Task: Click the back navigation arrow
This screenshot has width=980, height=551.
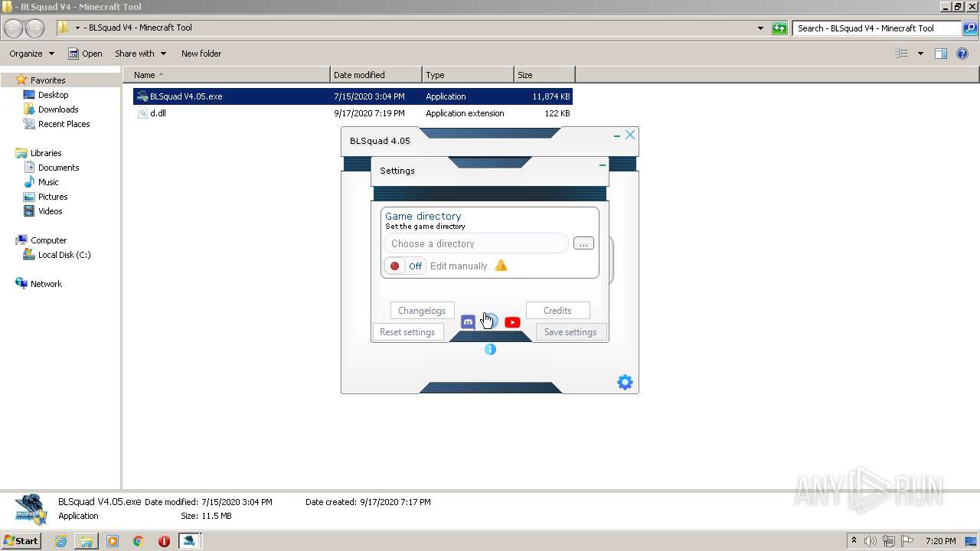Action: tap(14, 28)
